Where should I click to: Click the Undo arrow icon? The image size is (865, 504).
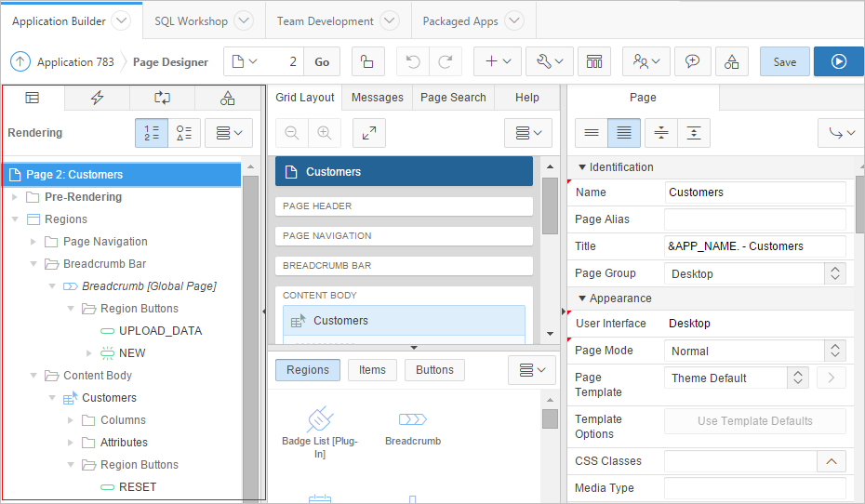coord(413,61)
